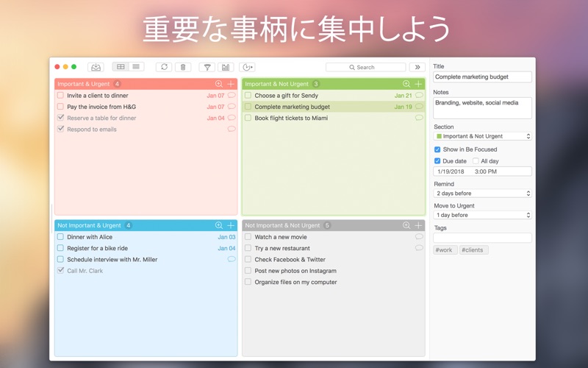Enable the All day checkbox
The height and width of the screenshot is (368, 588).
(x=476, y=160)
